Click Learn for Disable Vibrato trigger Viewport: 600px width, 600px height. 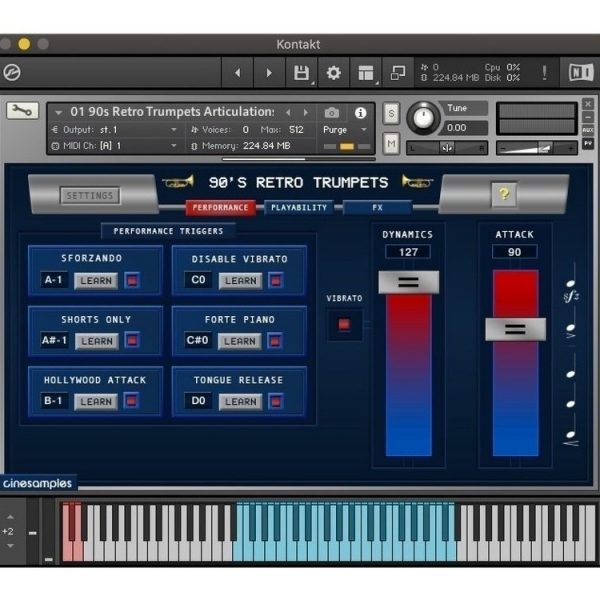[240, 280]
